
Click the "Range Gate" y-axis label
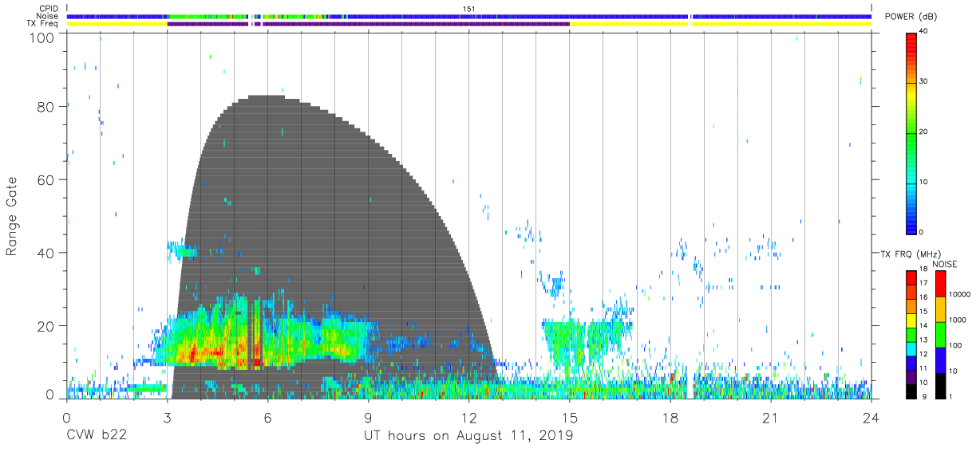tap(12, 217)
